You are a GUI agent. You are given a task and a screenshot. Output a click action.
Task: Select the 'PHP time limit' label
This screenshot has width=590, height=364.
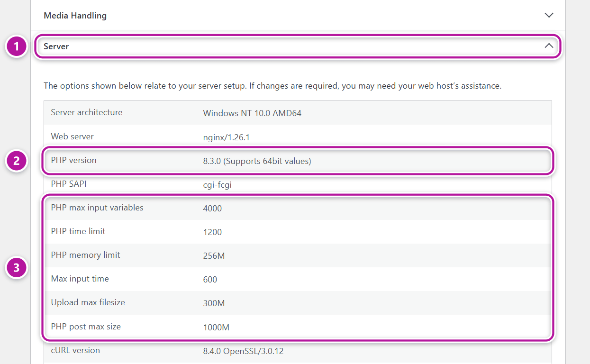tap(78, 231)
